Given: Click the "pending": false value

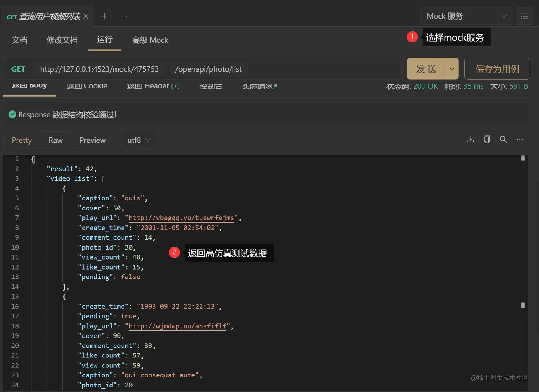Looking at the screenshot, I should pos(130,277).
